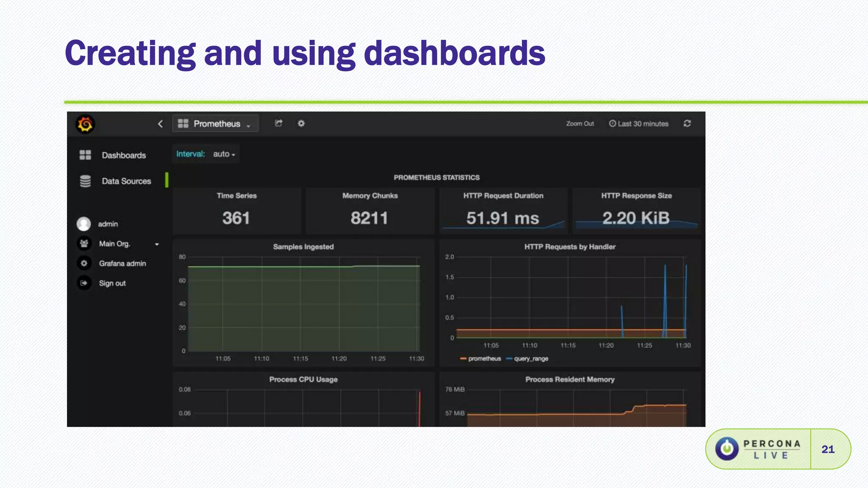Image resolution: width=868 pixels, height=488 pixels.
Task: Click the Sign out arrow icon
Action: 84,283
